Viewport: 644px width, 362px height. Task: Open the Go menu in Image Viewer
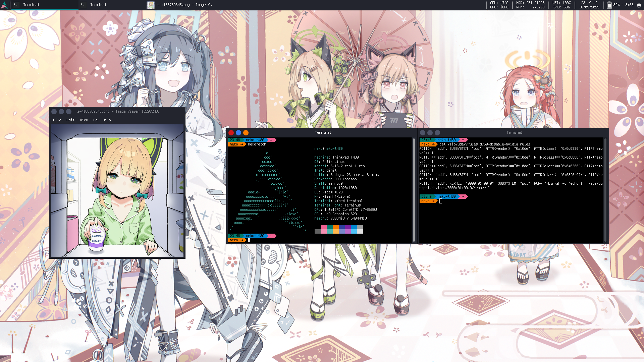pyautogui.click(x=95, y=120)
